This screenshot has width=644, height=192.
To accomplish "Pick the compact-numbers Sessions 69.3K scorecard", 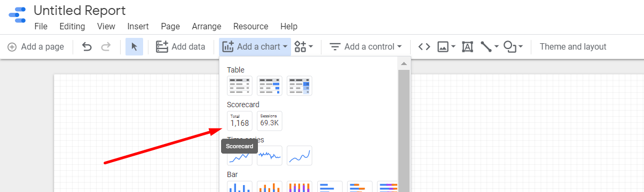I will point(270,121).
